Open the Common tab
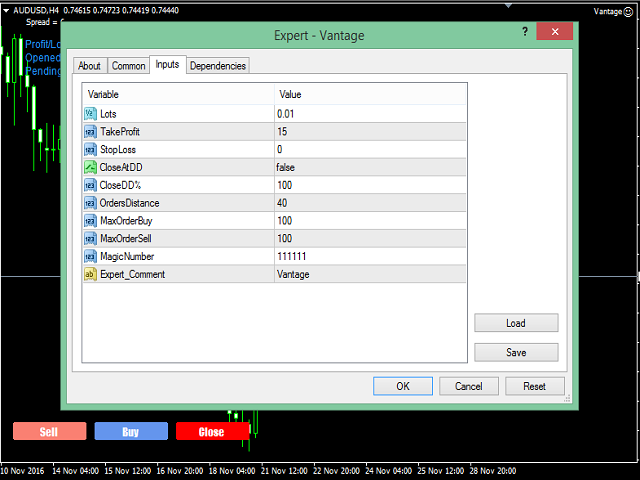 click(128, 66)
